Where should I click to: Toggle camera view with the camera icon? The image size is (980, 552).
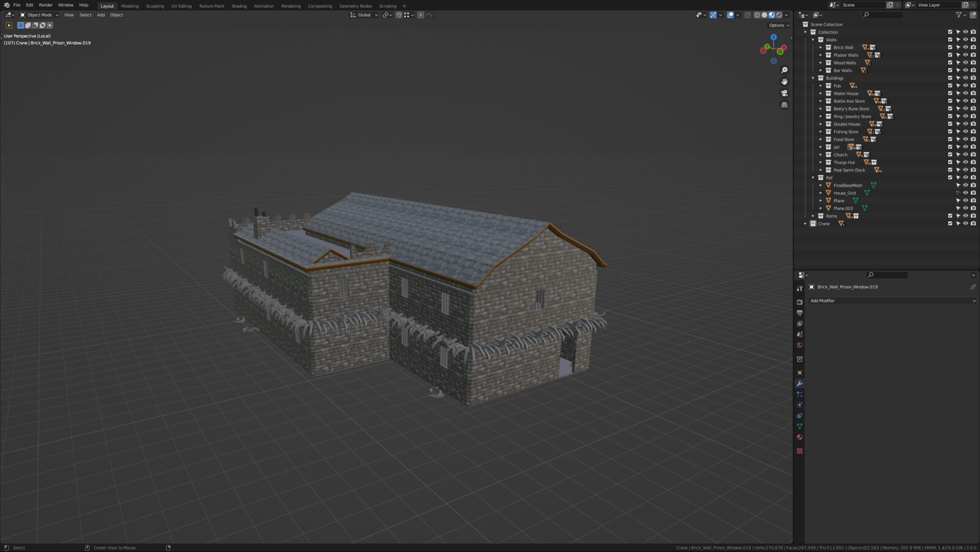coord(784,93)
